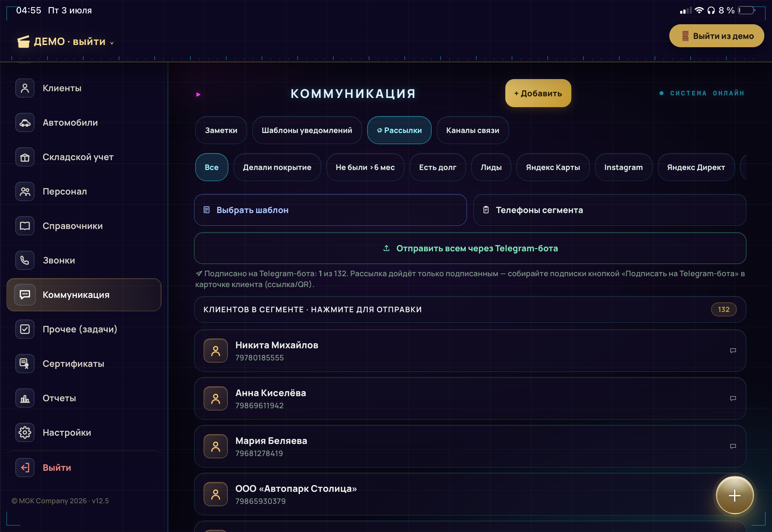Click phone number 79865930379
Screen dimensions: 772x532
[260, 501]
